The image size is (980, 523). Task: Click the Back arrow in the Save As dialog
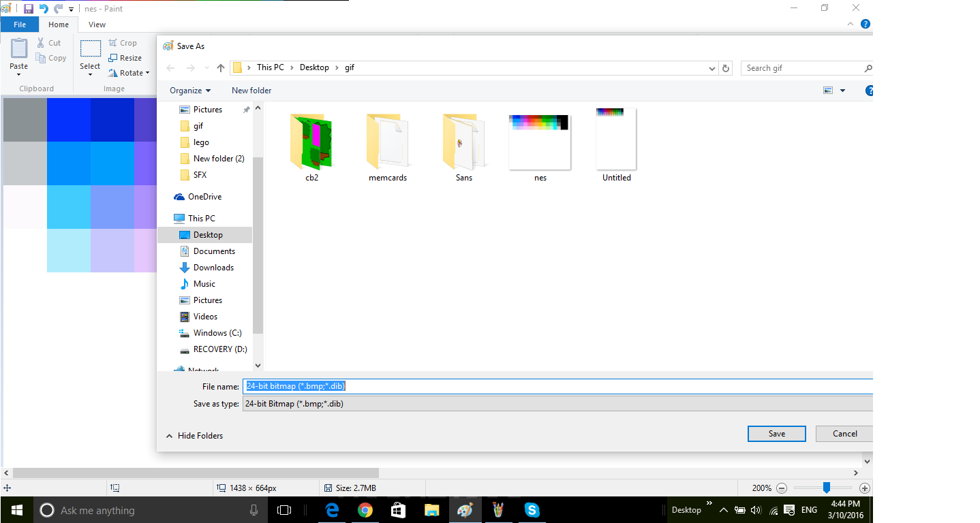pyautogui.click(x=170, y=68)
